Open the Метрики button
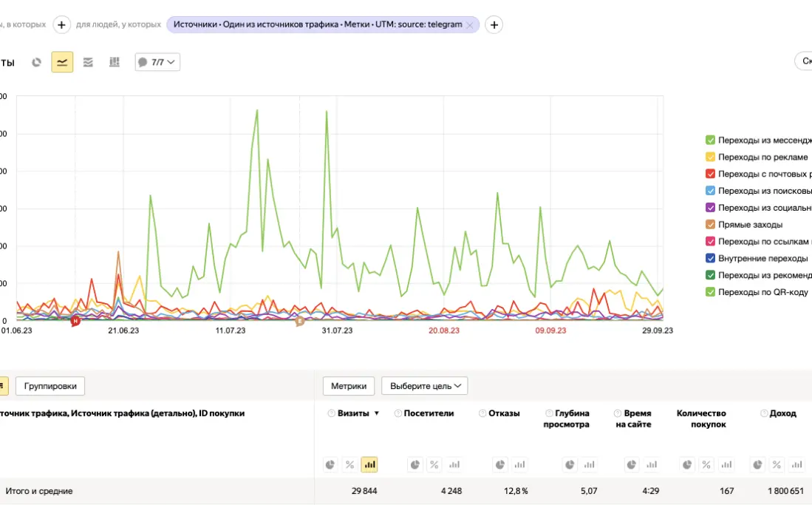The height and width of the screenshot is (505, 812). tap(348, 386)
